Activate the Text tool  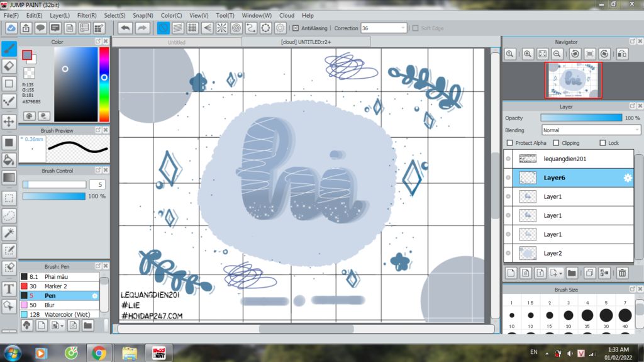point(9,289)
